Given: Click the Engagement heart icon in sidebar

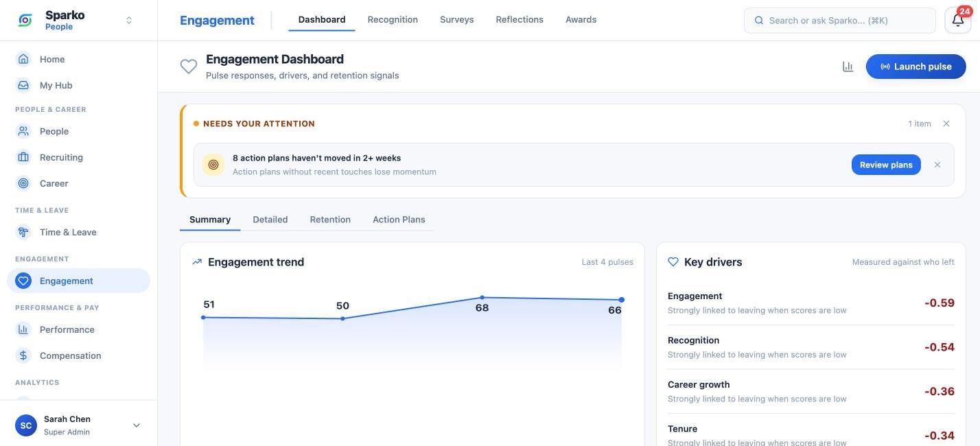Looking at the screenshot, I should tap(23, 281).
